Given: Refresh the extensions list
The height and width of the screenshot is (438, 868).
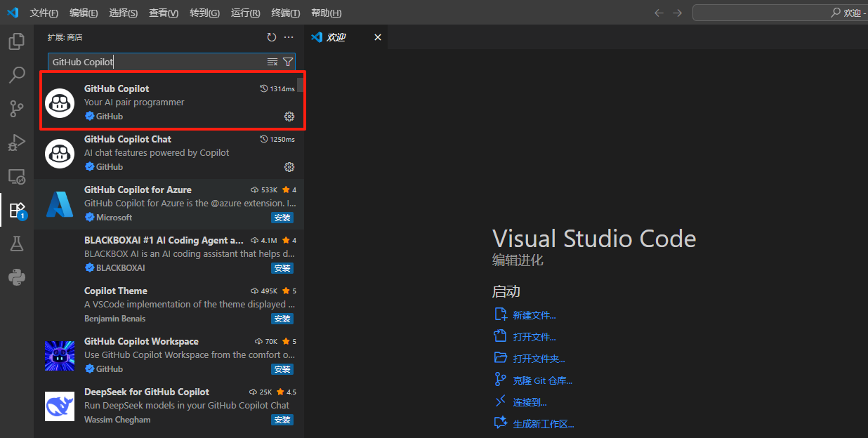Looking at the screenshot, I should [272, 37].
